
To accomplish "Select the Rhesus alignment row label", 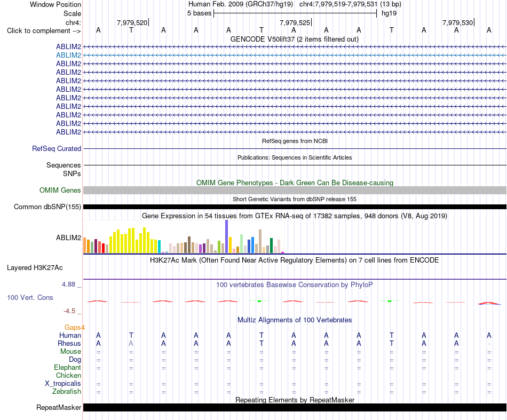I will (69, 343).
